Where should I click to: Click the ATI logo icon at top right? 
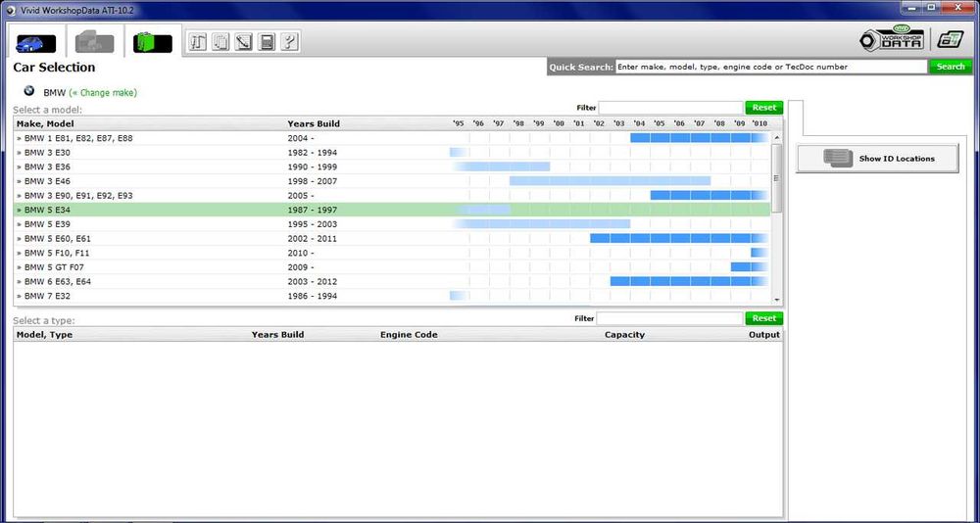point(950,39)
